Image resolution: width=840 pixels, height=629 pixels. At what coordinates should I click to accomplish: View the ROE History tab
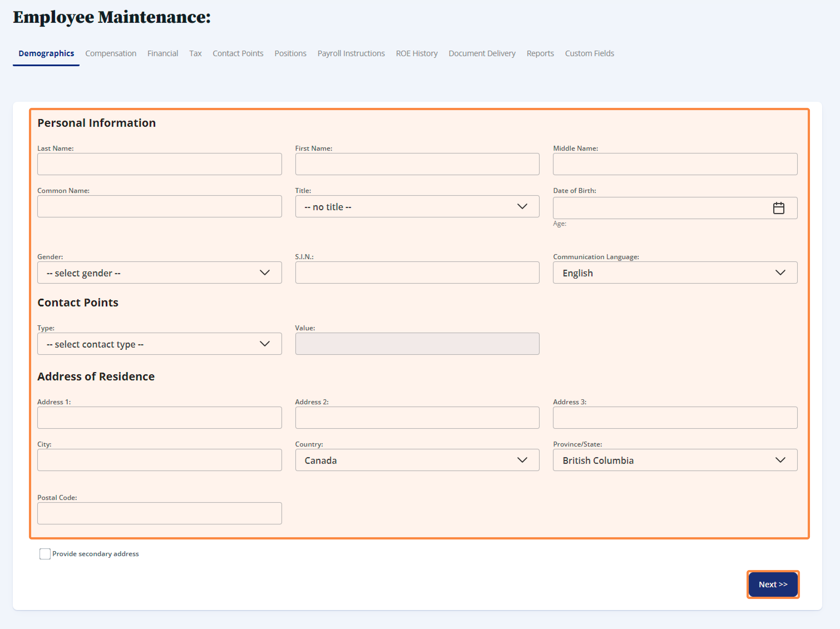417,53
